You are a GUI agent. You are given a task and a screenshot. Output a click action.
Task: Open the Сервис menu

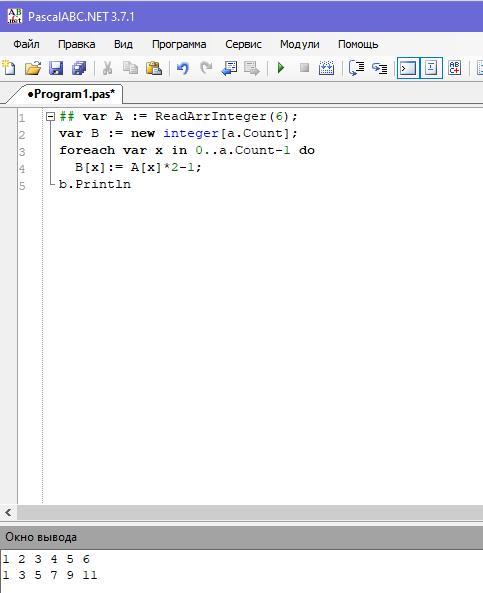pos(243,44)
